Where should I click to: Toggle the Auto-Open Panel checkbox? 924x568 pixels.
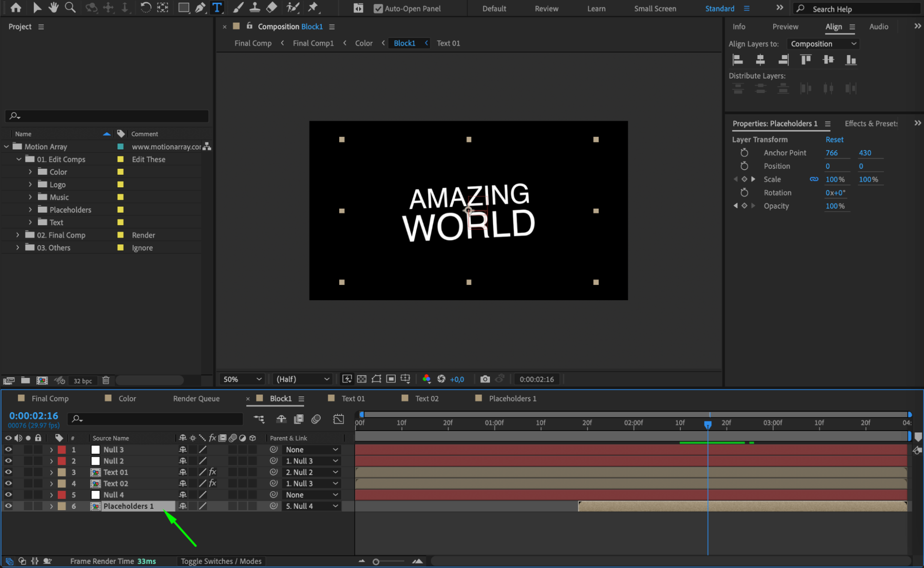tap(378, 8)
